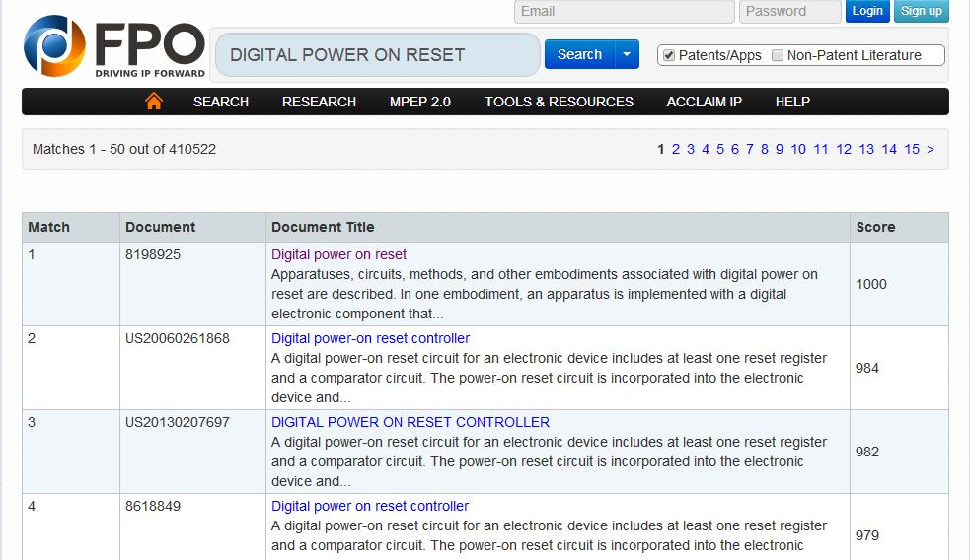
Task: Go to home via orange house icon
Action: point(153,102)
